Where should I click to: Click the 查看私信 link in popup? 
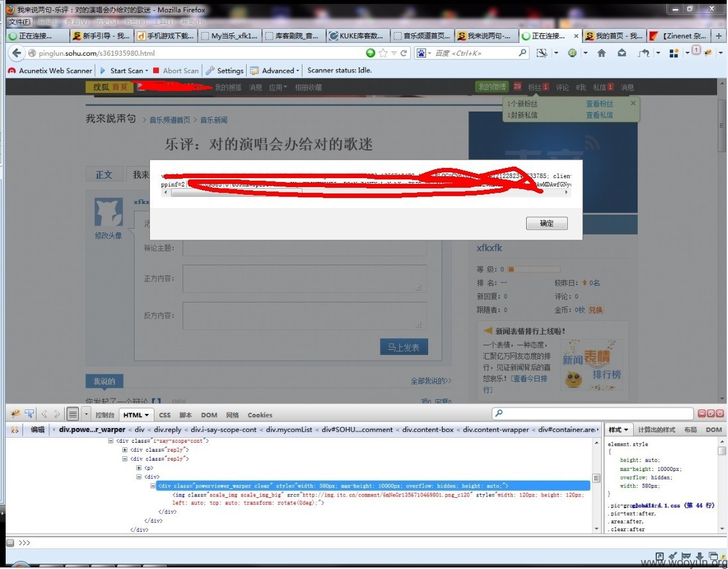(x=599, y=115)
